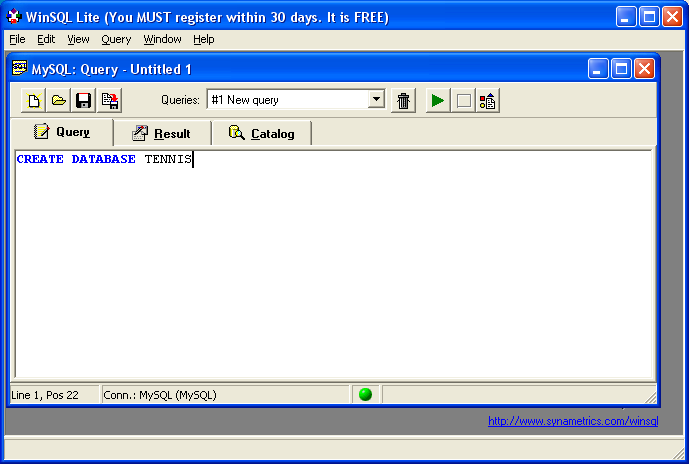The image size is (689, 464).
Task: Close the MySQL Query Untitled 1 window
Action: (645, 69)
